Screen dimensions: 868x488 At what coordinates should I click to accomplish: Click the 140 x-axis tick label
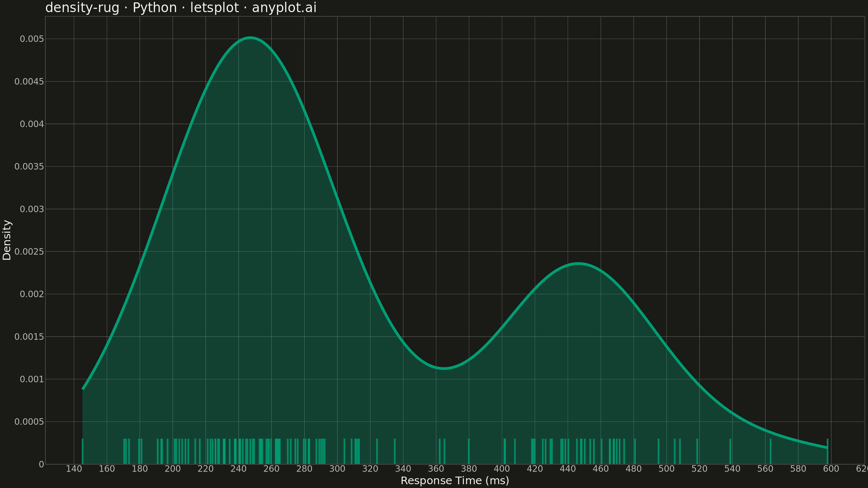pyautogui.click(x=74, y=469)
